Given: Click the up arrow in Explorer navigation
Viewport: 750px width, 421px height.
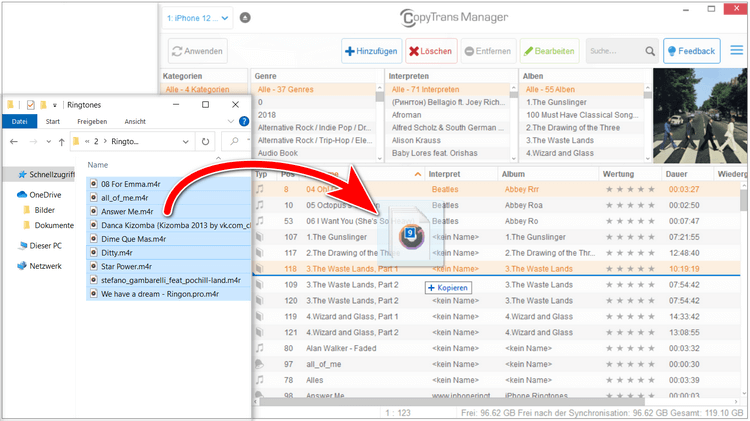Looking at the screenshot, I should pos(61,142).
